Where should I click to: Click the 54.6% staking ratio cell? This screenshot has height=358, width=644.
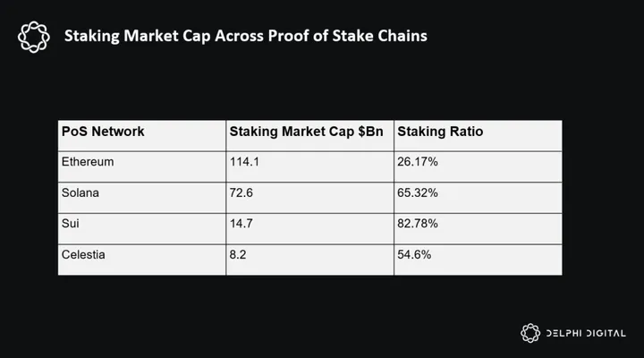tap(414, 254)
